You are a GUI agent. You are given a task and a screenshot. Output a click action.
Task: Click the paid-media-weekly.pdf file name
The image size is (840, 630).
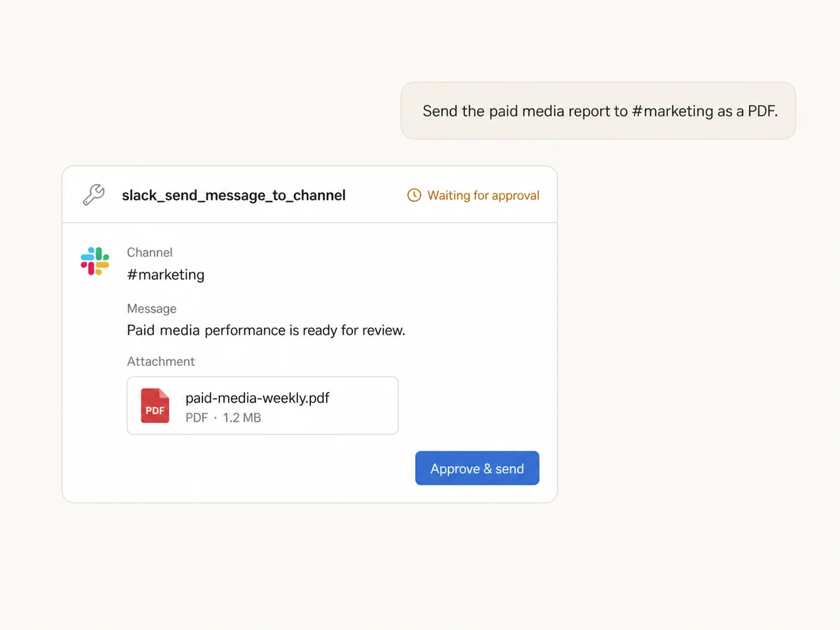point(258,398)
